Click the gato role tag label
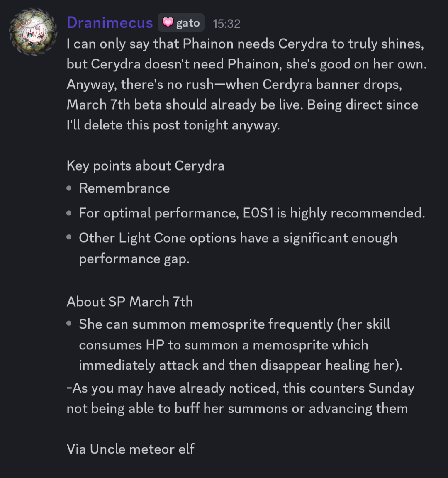Image resolution: width=448 pixels, height=478 pixels. (x=188, y=23)
